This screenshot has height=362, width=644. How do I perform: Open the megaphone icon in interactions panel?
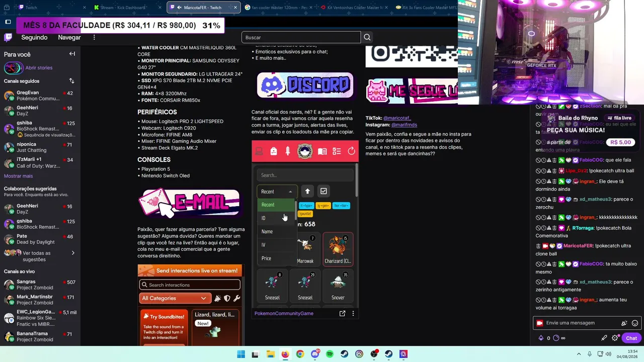click(217, 298)
